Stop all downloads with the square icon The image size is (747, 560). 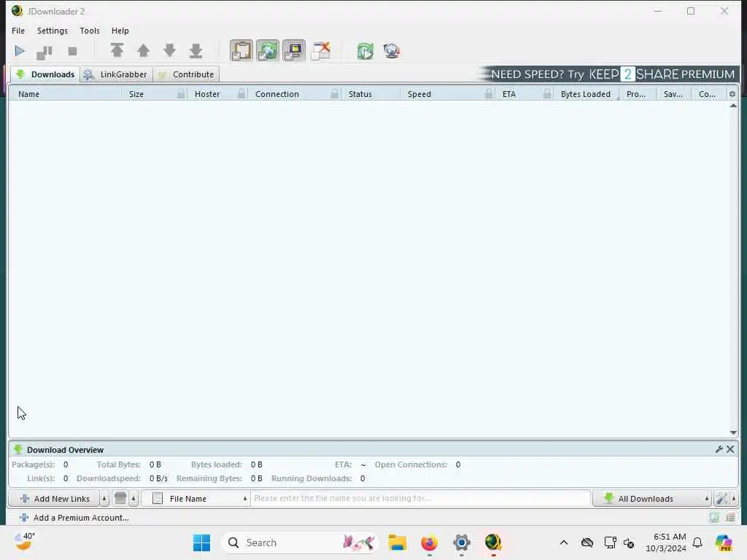coord(72,52)
